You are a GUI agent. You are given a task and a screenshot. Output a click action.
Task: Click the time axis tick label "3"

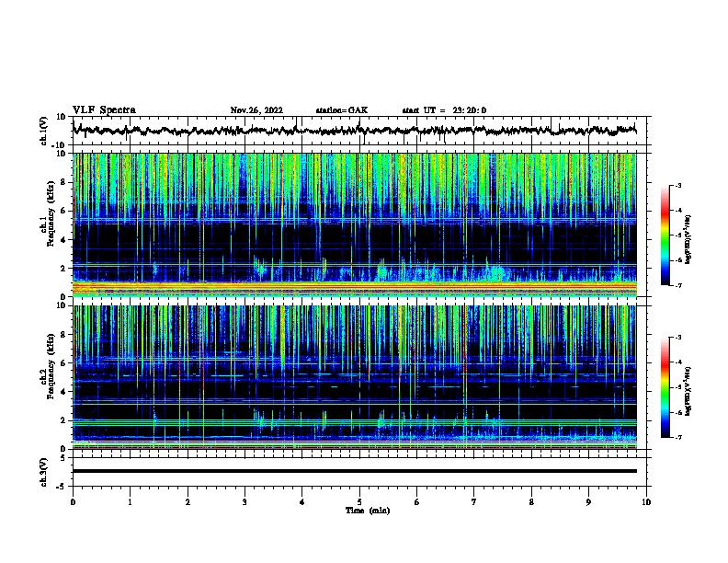pyautogui.click(x=245, y=502)
